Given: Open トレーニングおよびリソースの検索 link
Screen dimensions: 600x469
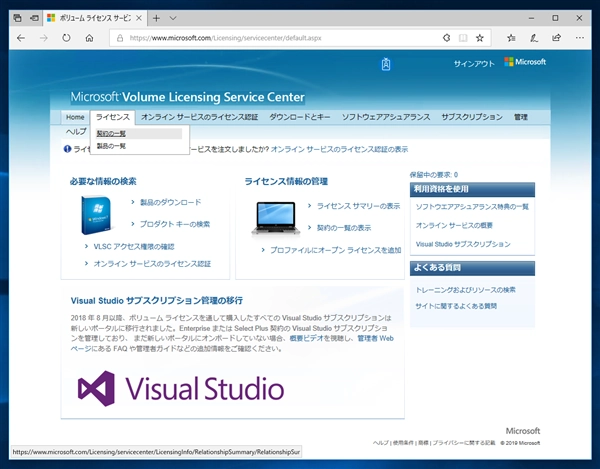Looking at the screenshot, I should 465,290.
